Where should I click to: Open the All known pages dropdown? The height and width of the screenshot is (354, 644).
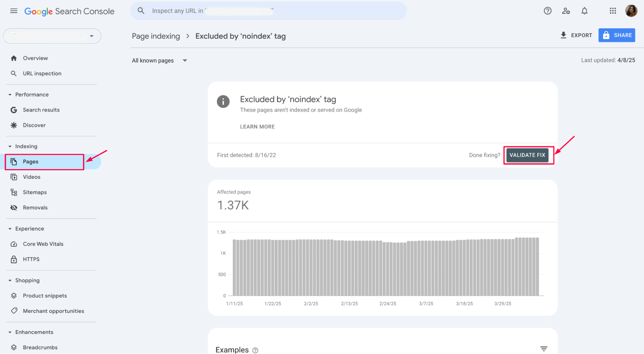click(159, 61)
